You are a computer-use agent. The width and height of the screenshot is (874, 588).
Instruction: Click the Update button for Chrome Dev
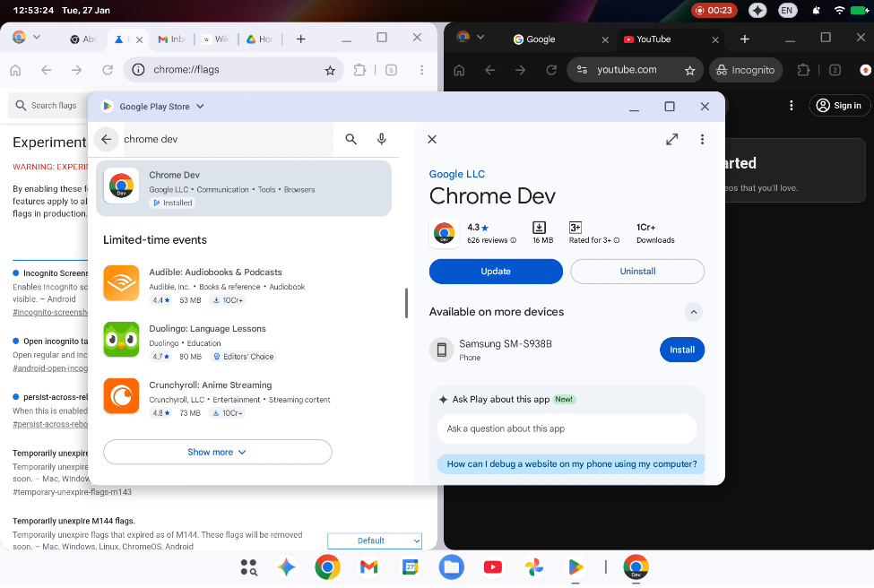coord(496,272)
